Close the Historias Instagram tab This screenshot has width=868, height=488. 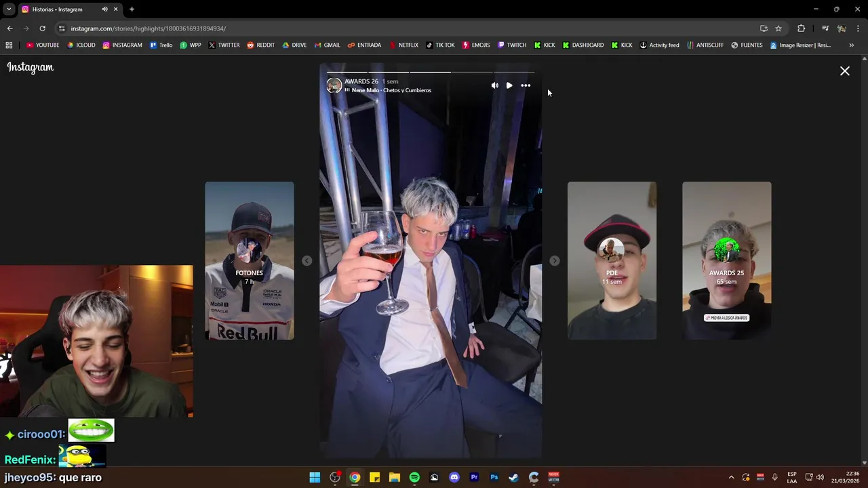point(115,9)
